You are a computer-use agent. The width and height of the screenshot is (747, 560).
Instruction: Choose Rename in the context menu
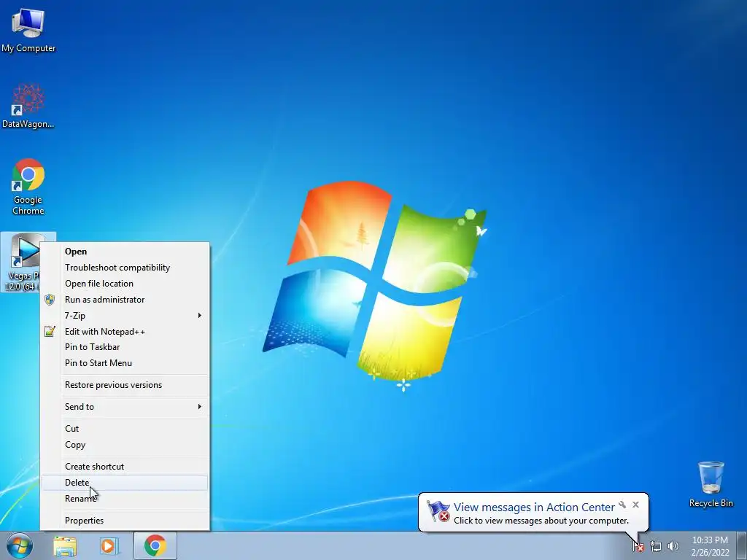click(x=125, y=499)
